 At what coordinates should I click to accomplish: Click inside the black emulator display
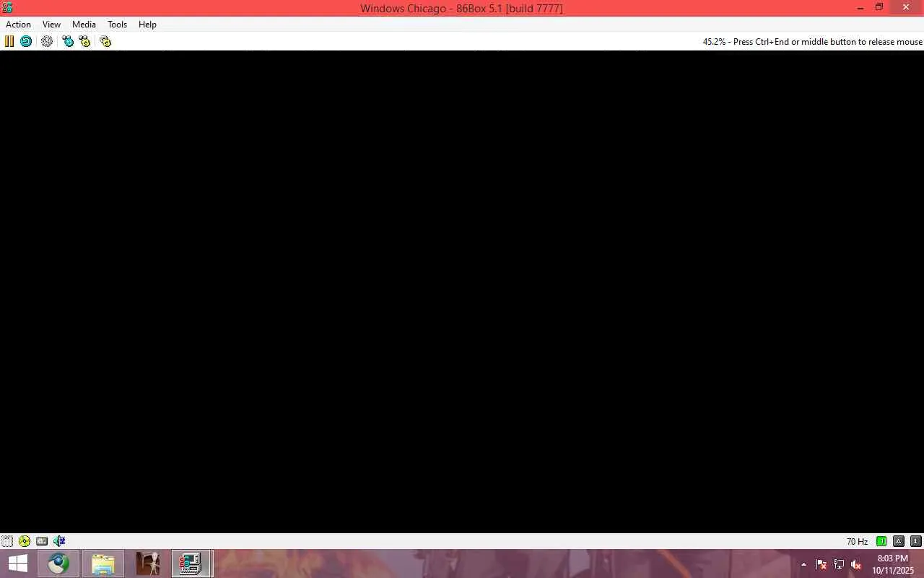[462, 292]
